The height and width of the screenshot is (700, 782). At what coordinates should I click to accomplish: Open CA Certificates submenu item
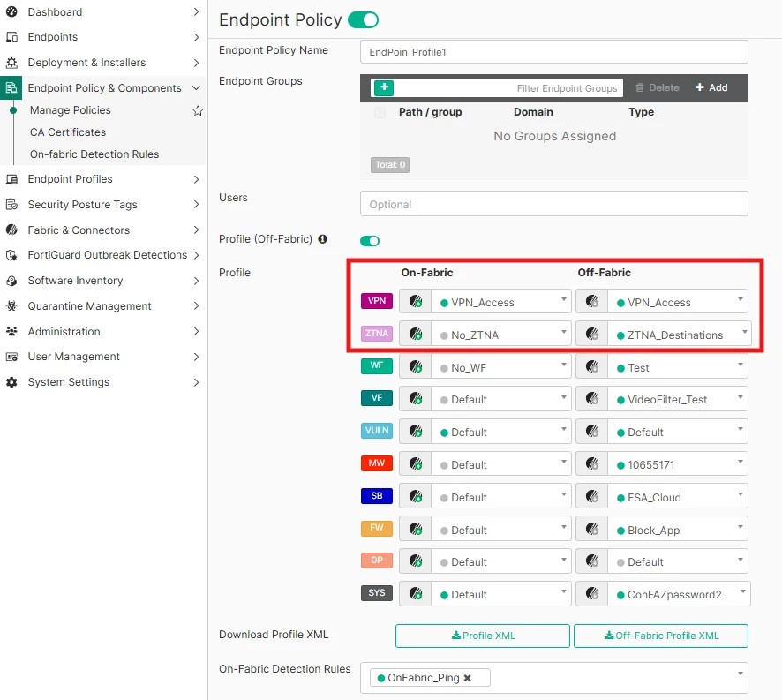tap(68, 132)
